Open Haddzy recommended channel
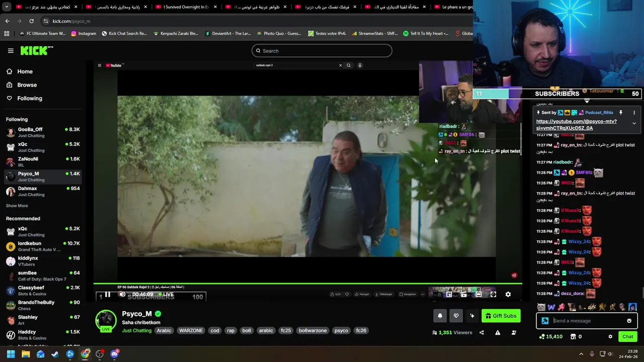This screenshot has width=644, height=362. tap(43, 335)
